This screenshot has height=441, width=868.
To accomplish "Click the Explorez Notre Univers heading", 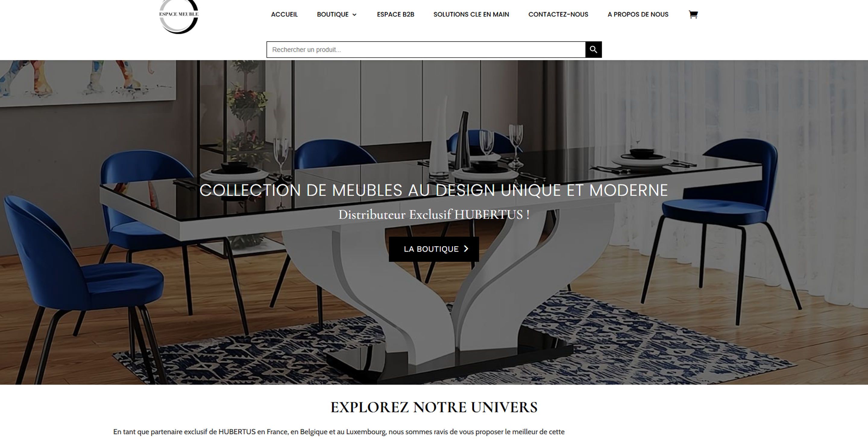I will coord(434,407).
